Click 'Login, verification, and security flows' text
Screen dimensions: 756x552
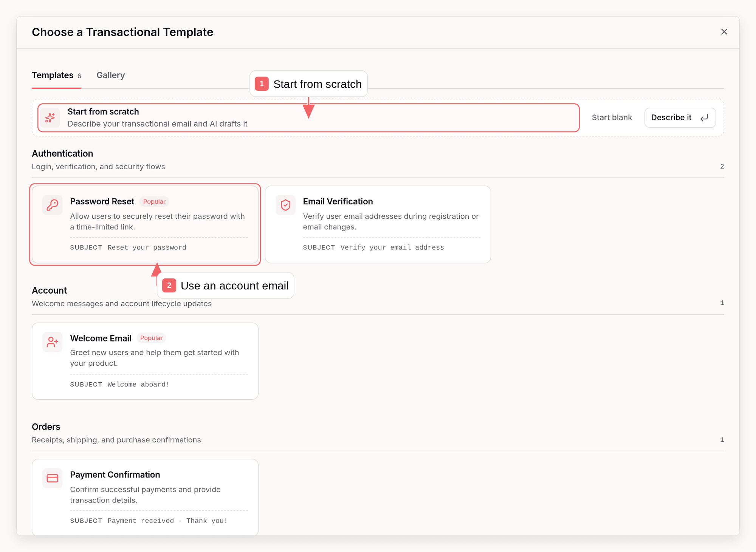coord(98,167)
